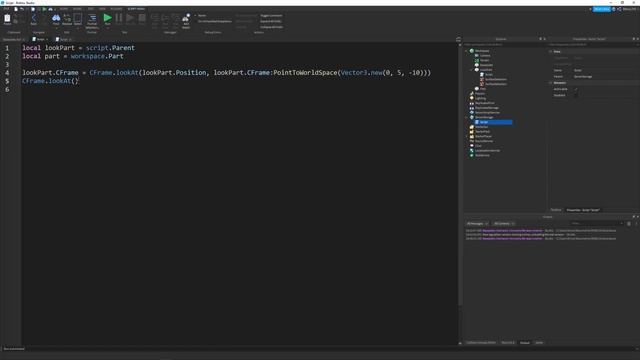The width and height of the screenshot is (640, 360).
Task: Click the undo arrow in quick access bar
Action: 22,9
